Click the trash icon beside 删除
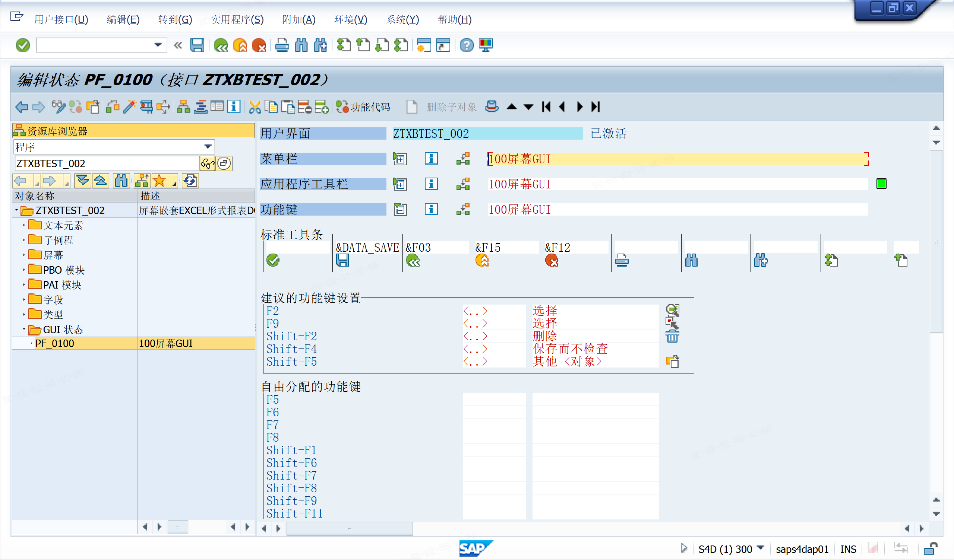954x560 pixels. [x=673, y=336]
